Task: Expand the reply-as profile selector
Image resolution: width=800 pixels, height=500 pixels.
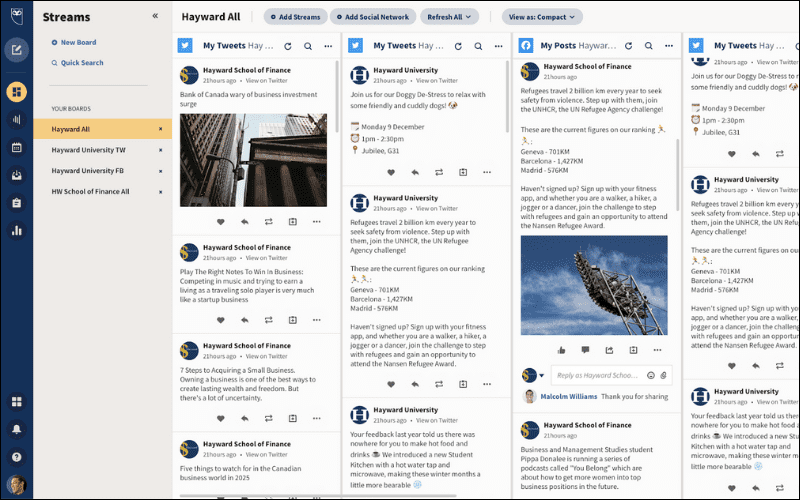Action: click(541, 376)
